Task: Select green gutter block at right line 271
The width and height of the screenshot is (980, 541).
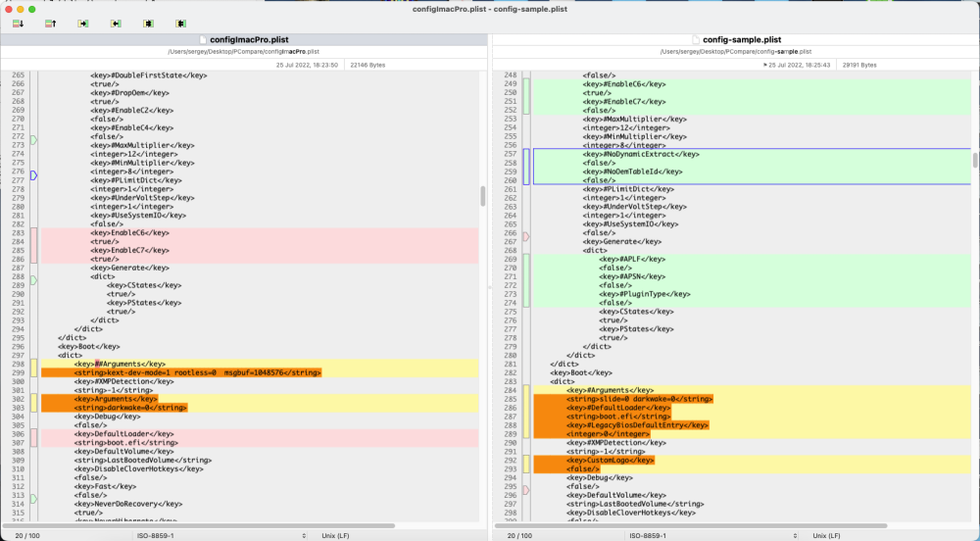Action: pos(526,280)
